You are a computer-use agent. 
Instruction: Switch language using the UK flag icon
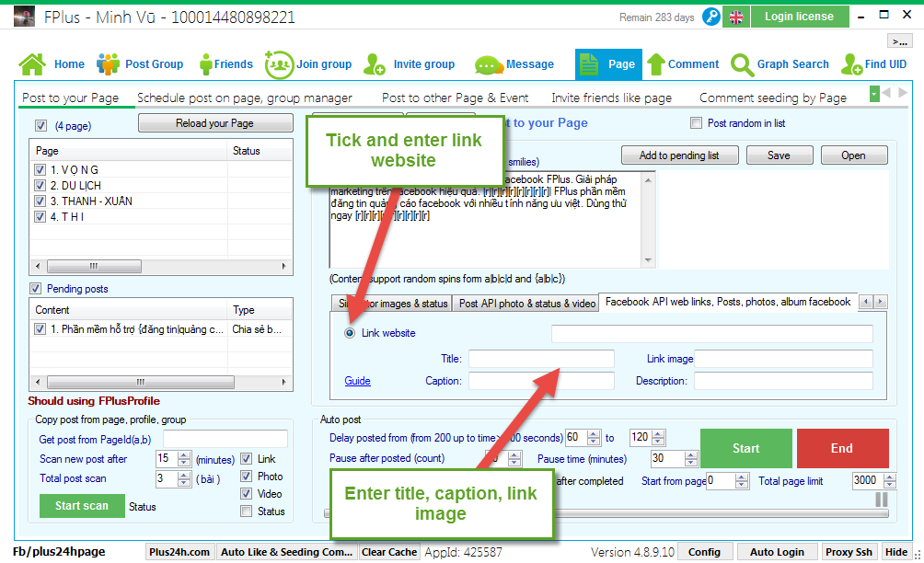[736, 17]
